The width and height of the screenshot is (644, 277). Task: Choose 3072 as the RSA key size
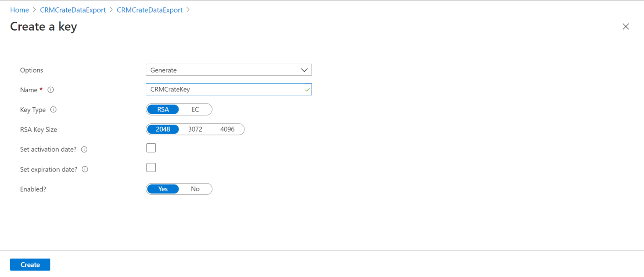click(x=195, y=129)
